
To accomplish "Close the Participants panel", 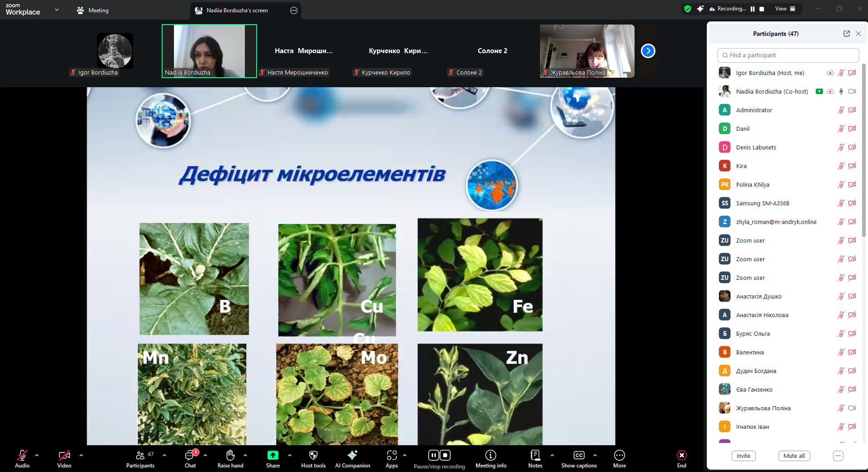I will (x=858, y=34).
